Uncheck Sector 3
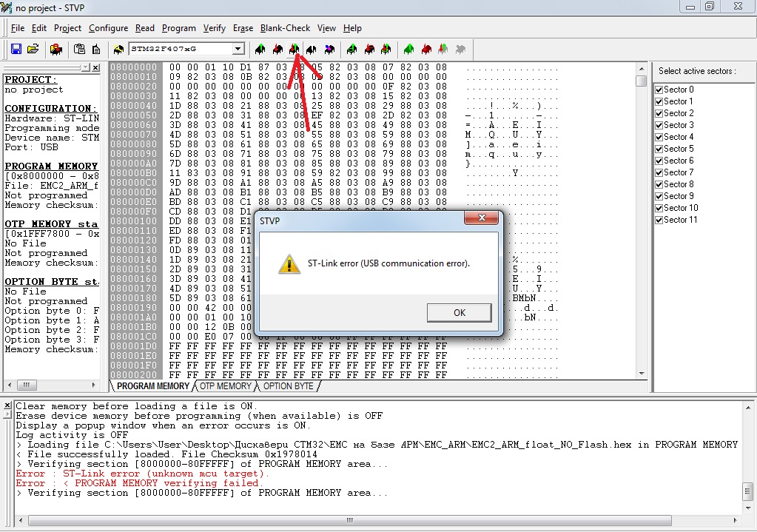Screen dimensions: 757x532 (x=659, y=125)
